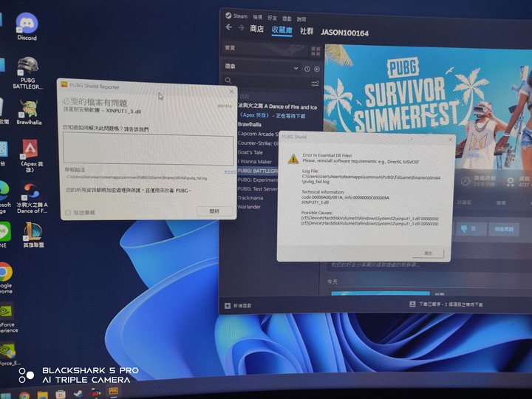Click the downloads icon in Steam bottom bar
Image resolution: width=532 pixels, height=399 pixels.
(412, 304)
